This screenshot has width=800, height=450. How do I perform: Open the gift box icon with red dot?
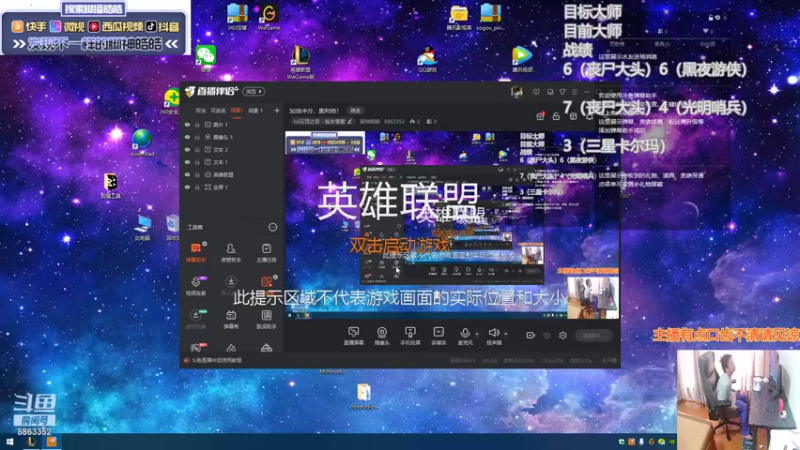click(540, 116)
